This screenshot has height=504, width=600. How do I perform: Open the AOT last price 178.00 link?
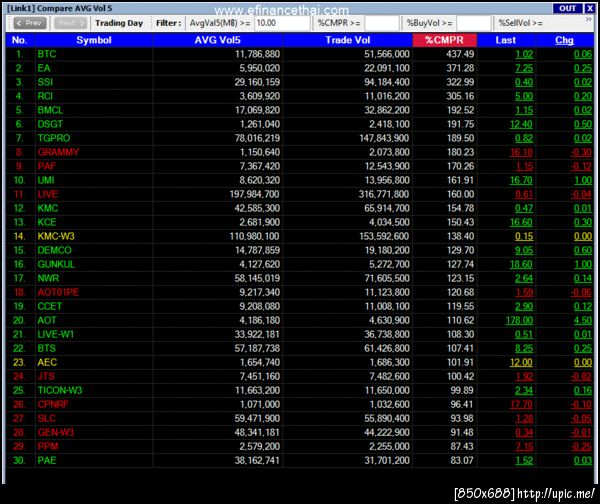(x=519, y=320)
